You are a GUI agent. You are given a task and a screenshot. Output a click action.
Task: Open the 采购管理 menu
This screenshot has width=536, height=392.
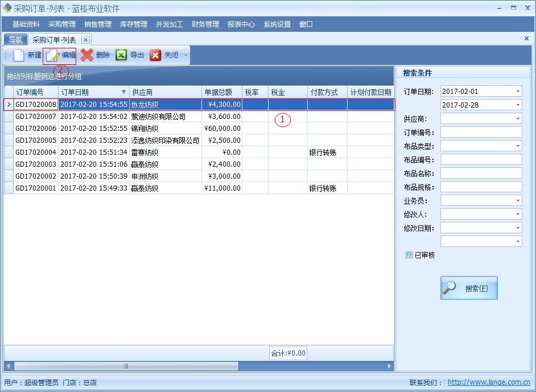click(62, 24)
